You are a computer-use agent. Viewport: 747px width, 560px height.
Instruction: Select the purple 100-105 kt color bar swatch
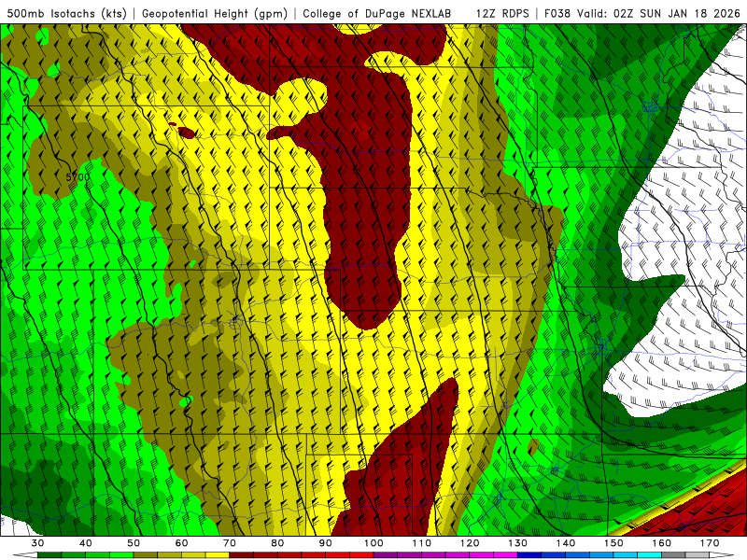coord(386,555)
